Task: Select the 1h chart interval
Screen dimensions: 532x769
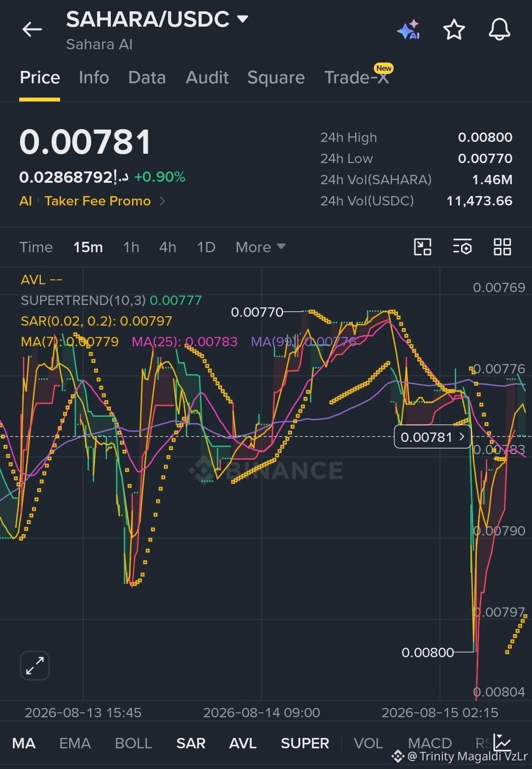Action: pyautogui.click(x=131, y=247)
